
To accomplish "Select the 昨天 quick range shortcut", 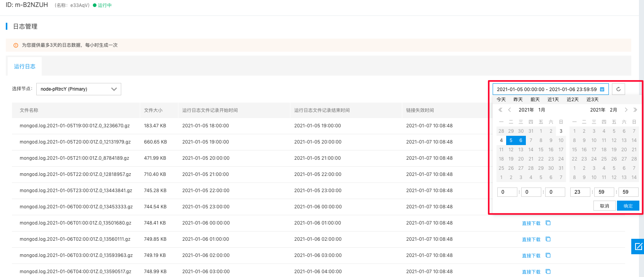I will click(x=518, y=100).
